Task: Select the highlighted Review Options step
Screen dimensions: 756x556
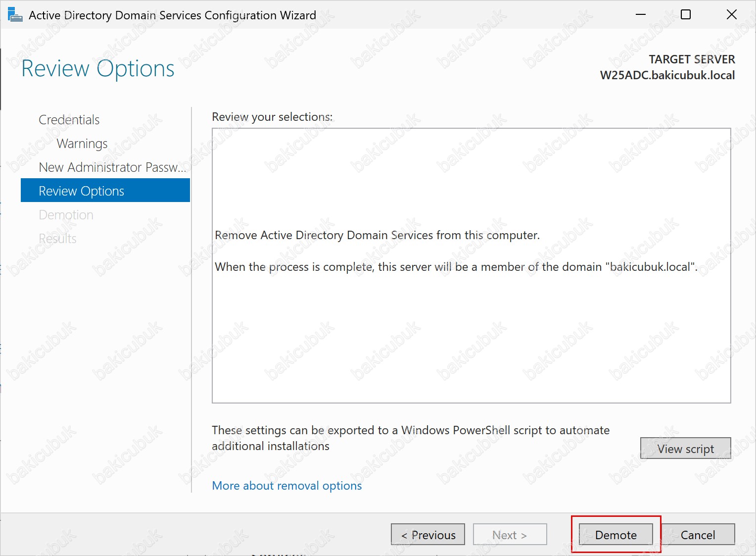Action: tap(105, 191)
